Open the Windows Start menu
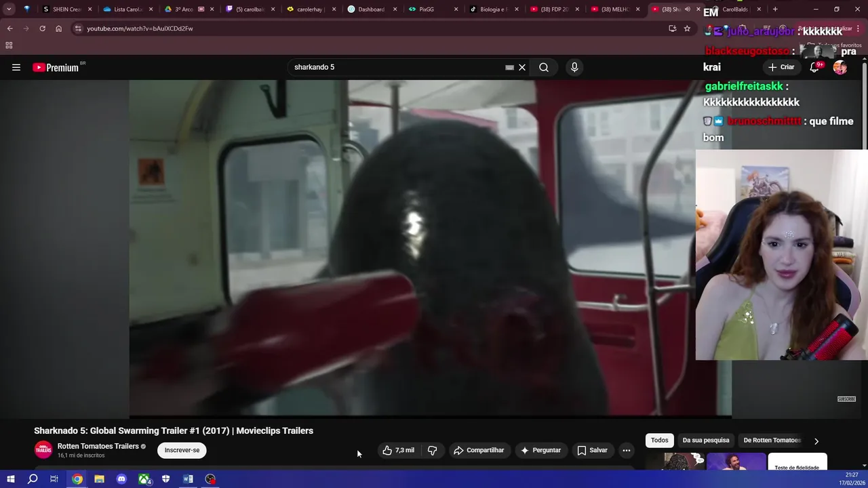 point(10,479)
